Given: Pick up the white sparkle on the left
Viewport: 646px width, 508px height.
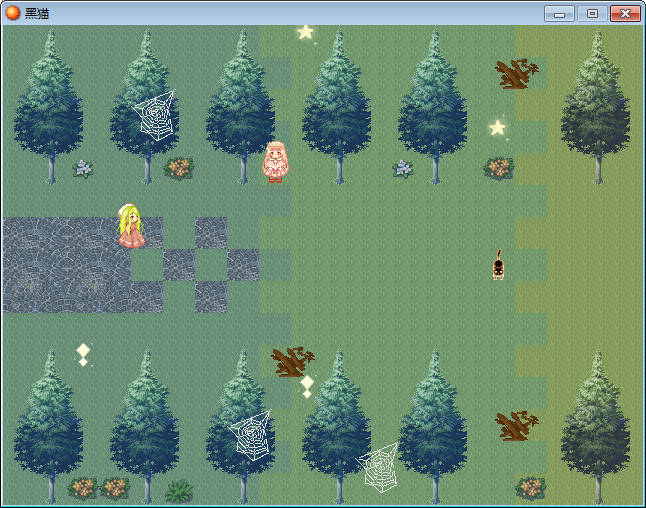Looking at the screenshot, I should coord(83,354).
